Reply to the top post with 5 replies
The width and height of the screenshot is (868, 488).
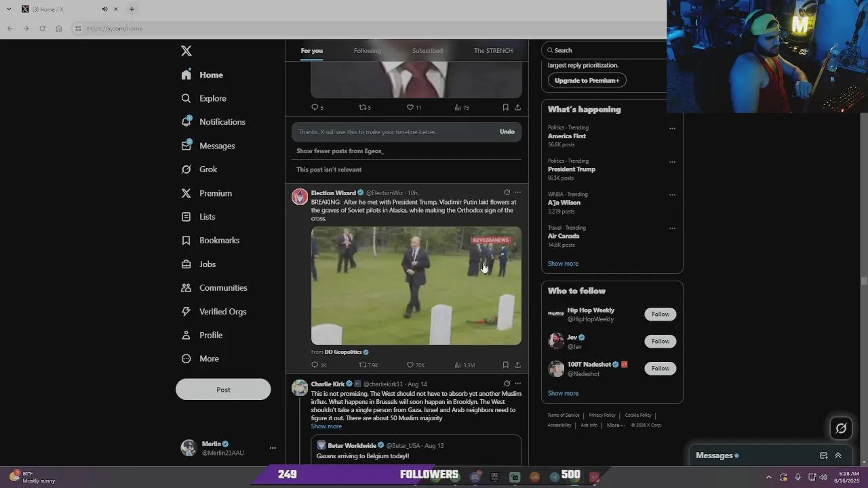[x=317, y=108]
